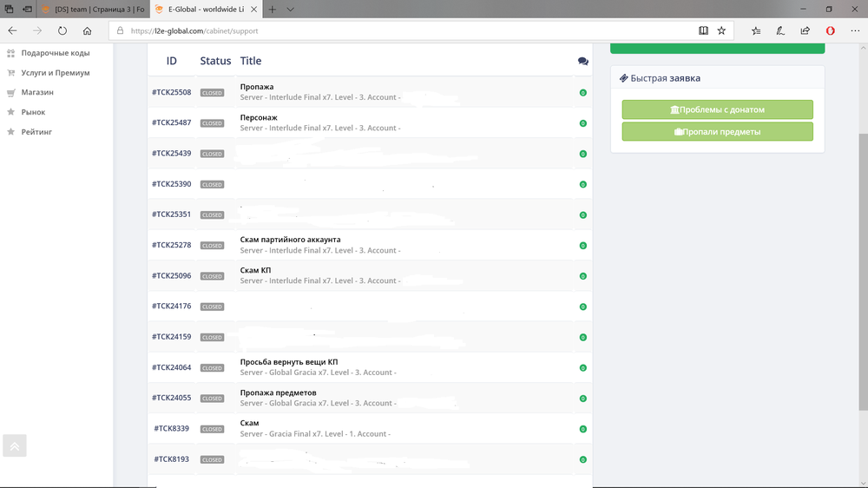Click the Проблемы с донатом button
The width and height of the screenshot is (868, 488).
717,109
